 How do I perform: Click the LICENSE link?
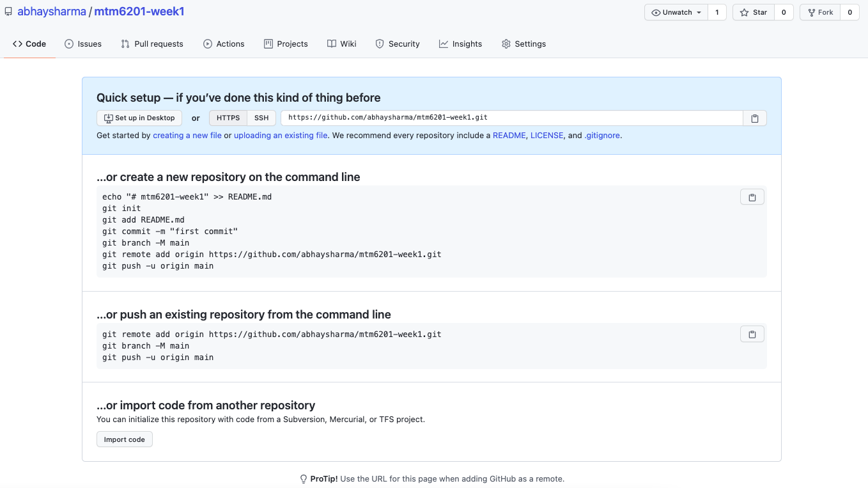tap(547, 136)
